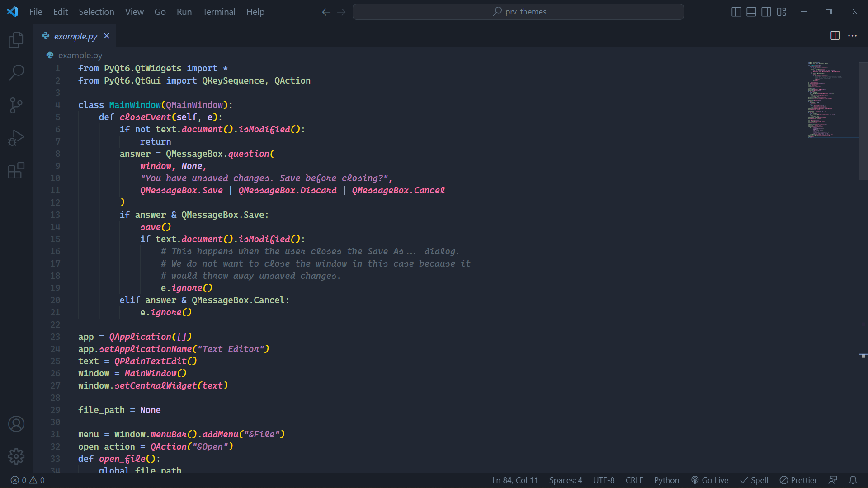
Task: Click the Prettier status bar button
Action: coord(798,480)
